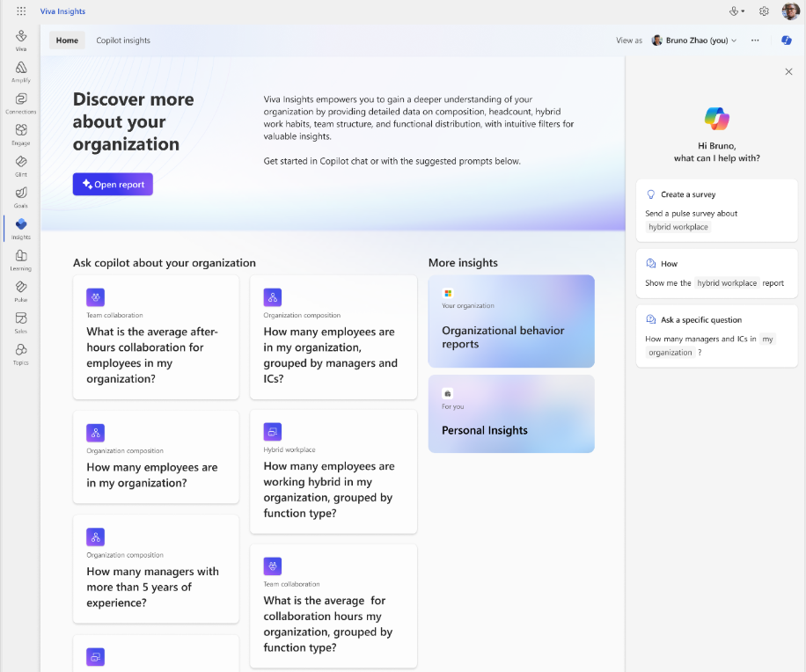The image size is (806, 672).
Task: Open employees working hybrid by function type card
Action: coord(333,471)
